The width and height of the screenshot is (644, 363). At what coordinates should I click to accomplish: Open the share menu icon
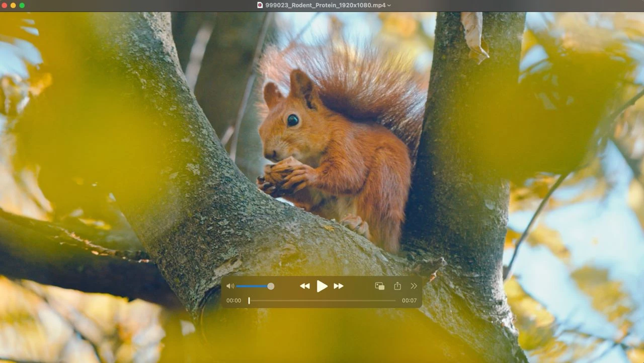coord(397,286)
